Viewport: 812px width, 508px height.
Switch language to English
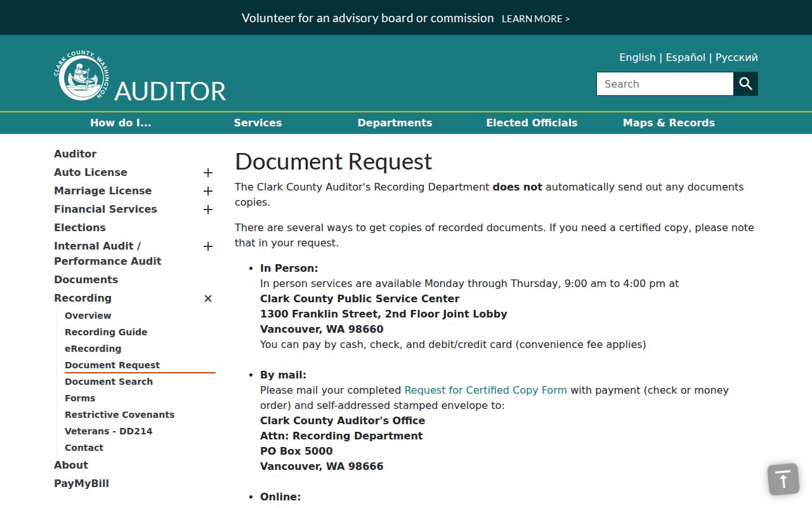click(638, 57)
